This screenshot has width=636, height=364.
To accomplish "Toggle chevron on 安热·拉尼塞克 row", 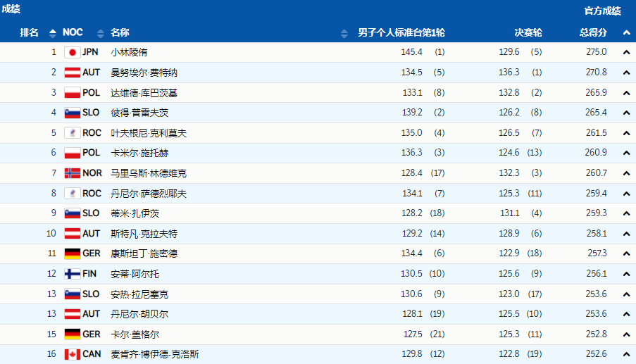I will click(x=626, y=294).
